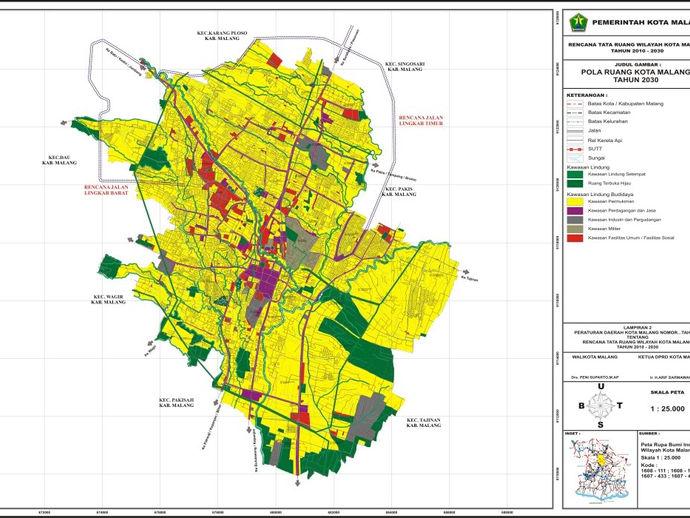Click the olive Kawasan Militer swatch
The height and width of the screenshot is (518, 690).
point(575,229)
